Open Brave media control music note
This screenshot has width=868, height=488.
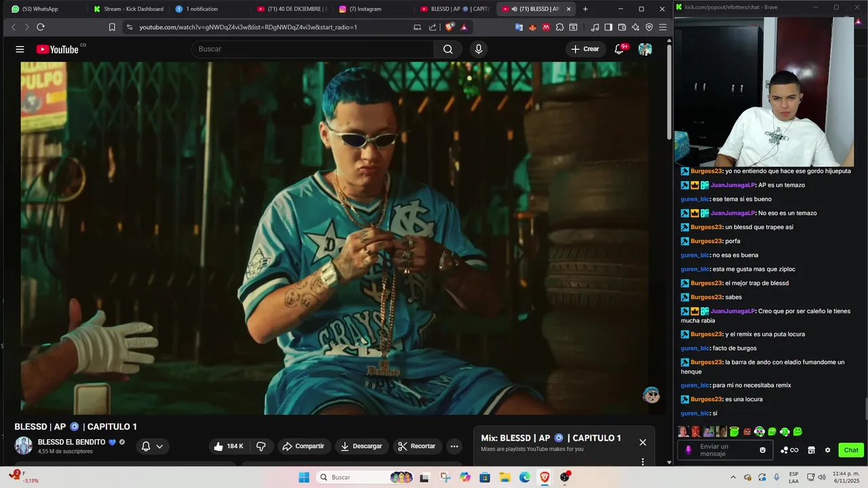pos(595,27)
